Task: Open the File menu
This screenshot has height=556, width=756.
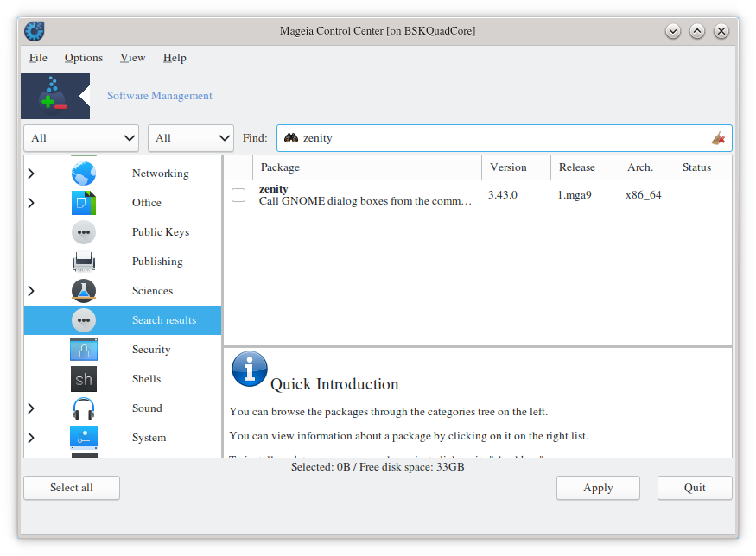Action: (x=38, y=58)
